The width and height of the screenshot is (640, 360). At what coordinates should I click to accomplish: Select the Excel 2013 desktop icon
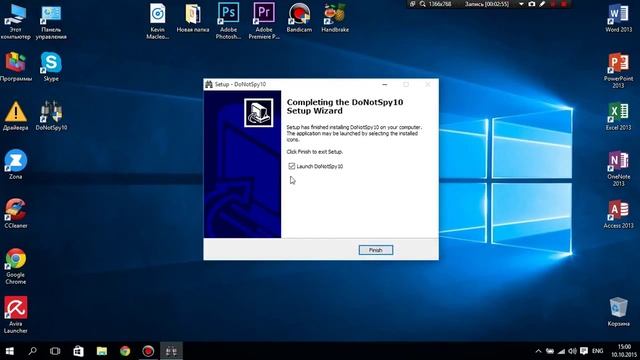(x=618, y=116)
